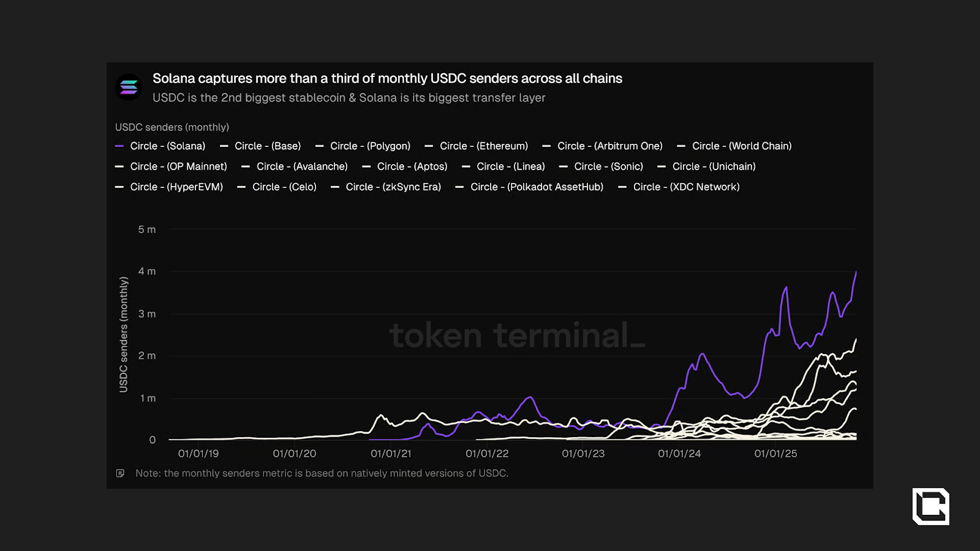The width and height of the screenshot is (980, 551).
Task: Hide the Circle - (Polygon) series
Action: (x=370, y=146)
